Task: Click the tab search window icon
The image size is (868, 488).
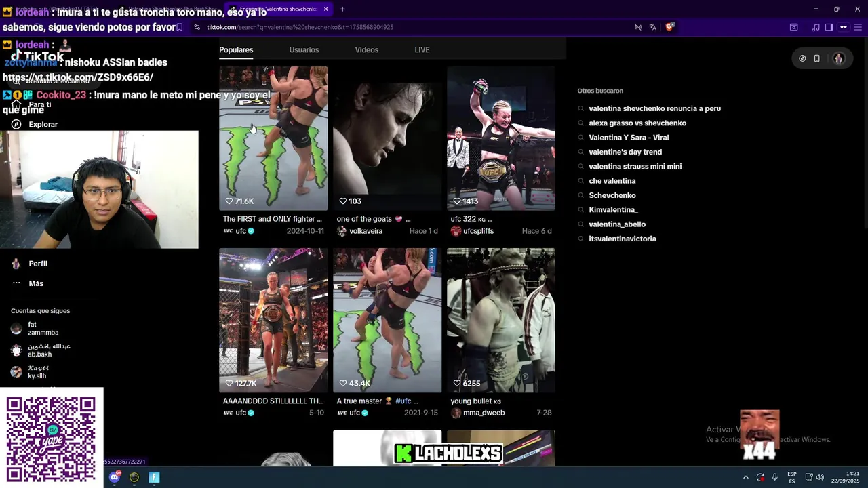Action: [x=793, y=27]
